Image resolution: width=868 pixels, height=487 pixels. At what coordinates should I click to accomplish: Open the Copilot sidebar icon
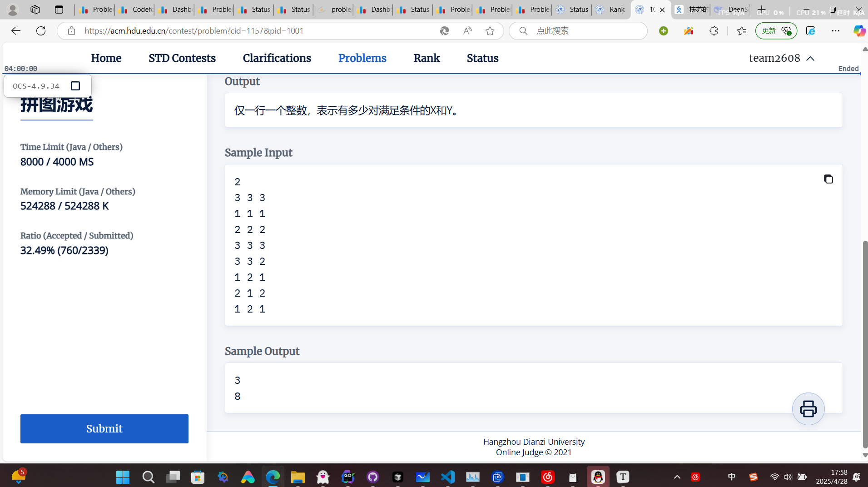(859, 31)
